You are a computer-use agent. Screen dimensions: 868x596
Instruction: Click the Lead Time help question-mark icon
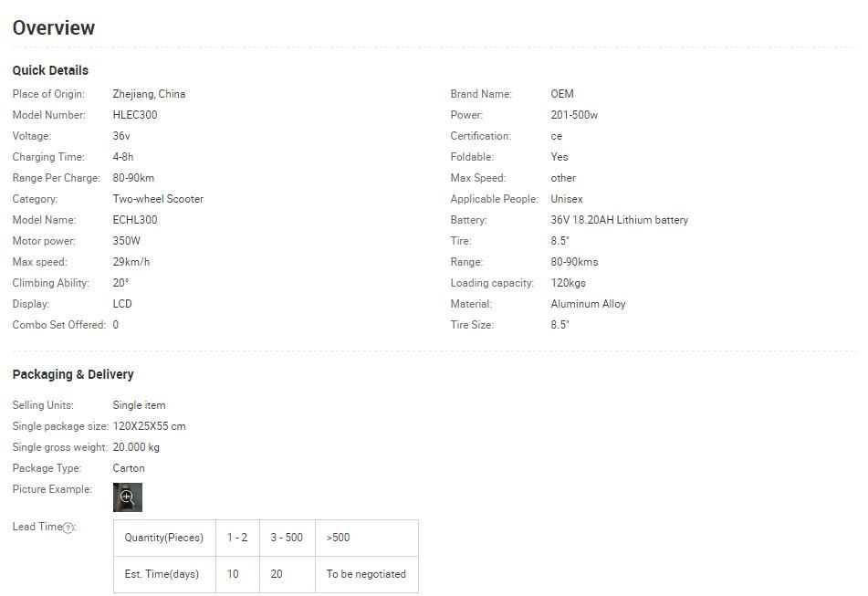(68, 528)
